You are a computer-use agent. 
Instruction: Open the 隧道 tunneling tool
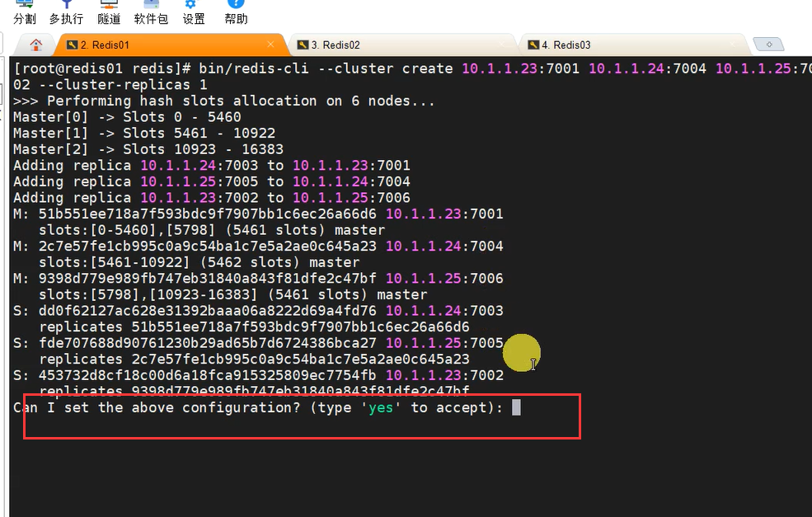click(109, 13)
